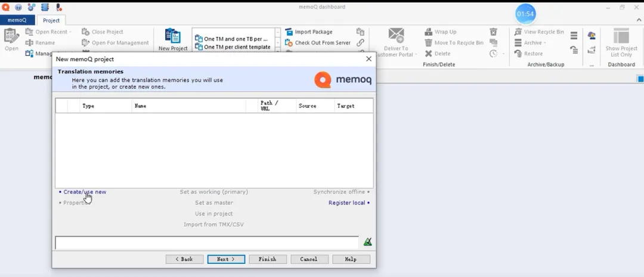Click the Create/use new link
Viewport: 644px width, 277px height.
click(85, 192)
